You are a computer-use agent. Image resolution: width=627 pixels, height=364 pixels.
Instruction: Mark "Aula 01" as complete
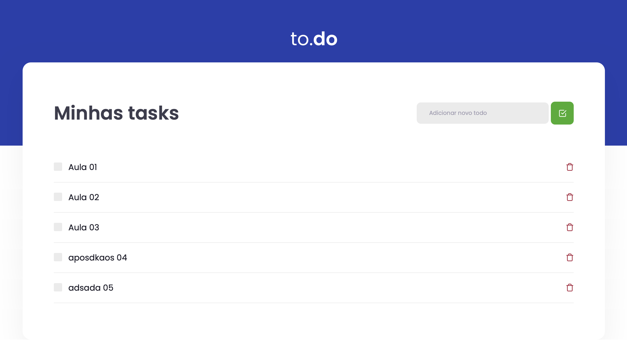pos(58,167)
